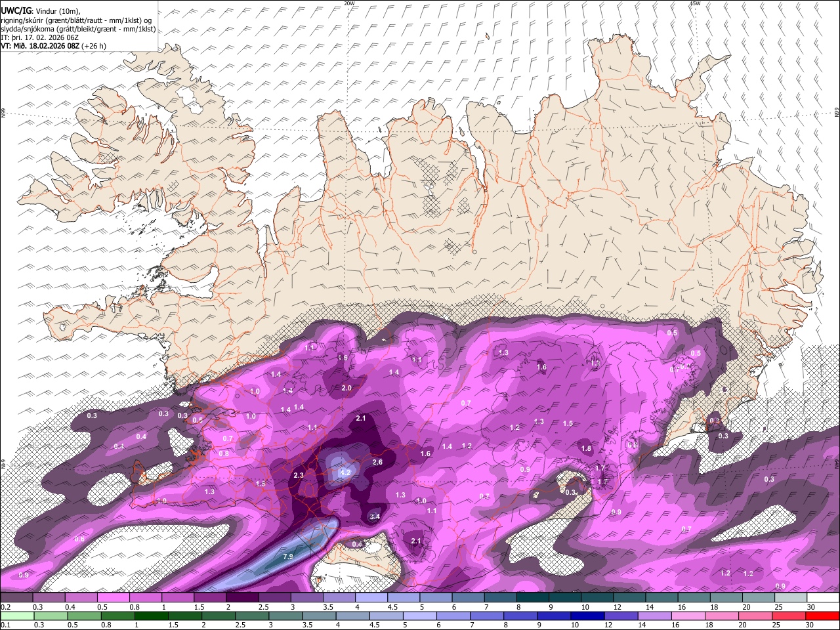
Task: Select white swatch after 30 in upper legend
Action: (822, 598)
